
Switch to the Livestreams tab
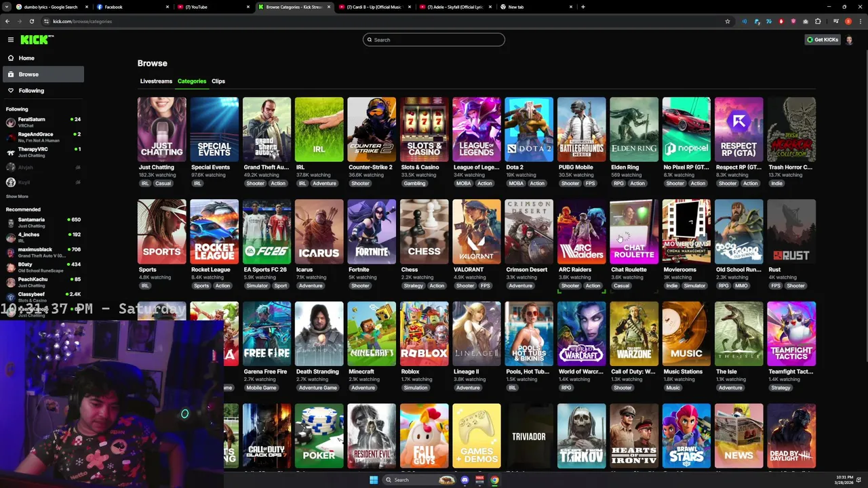(x=156, y=81)
